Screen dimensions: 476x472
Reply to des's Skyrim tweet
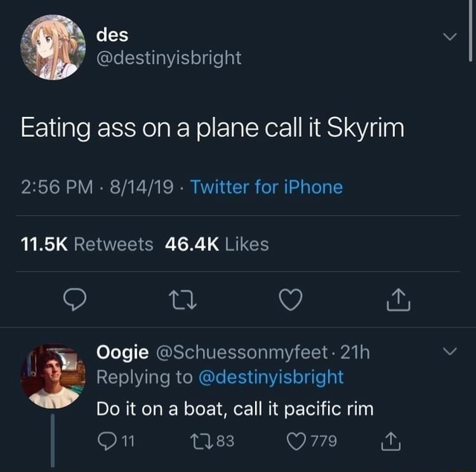tap(74, 300)
